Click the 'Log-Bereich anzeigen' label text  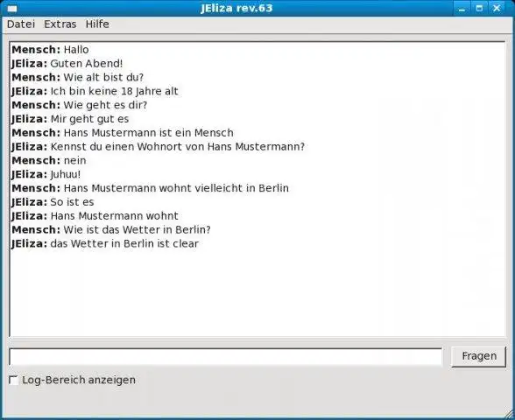(x=79, y=380)
